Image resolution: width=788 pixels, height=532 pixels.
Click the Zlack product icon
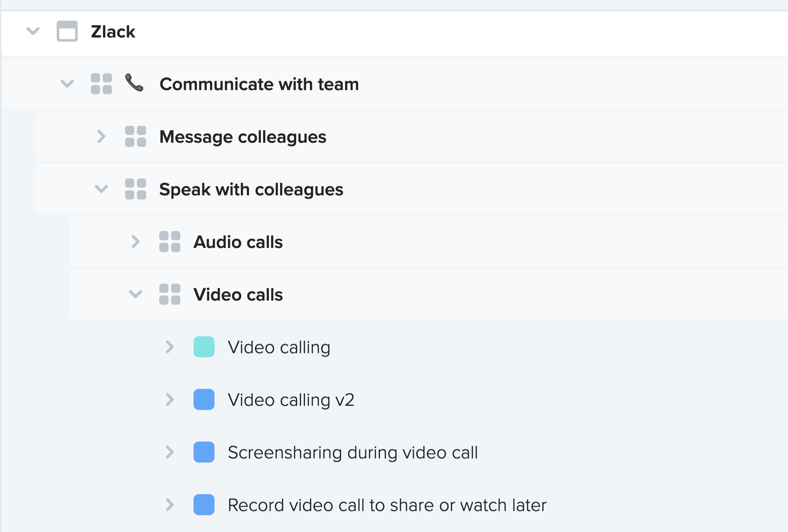coord(67,32)
